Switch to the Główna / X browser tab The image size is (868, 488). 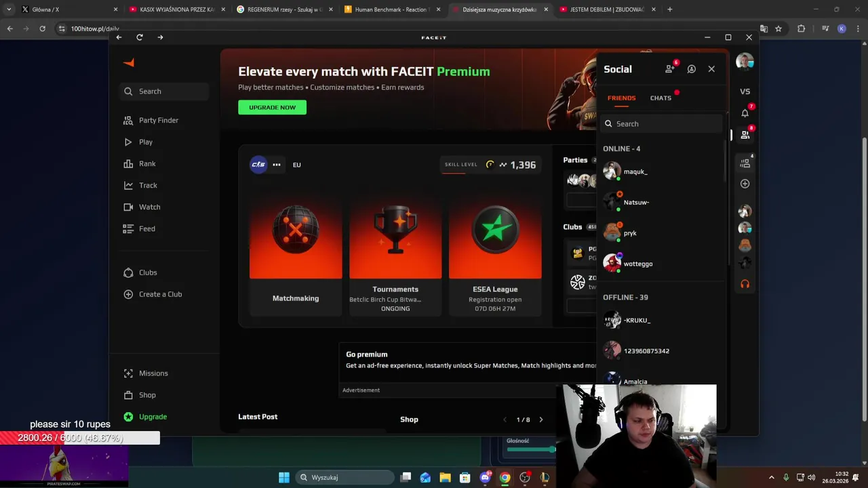point(69,9)
